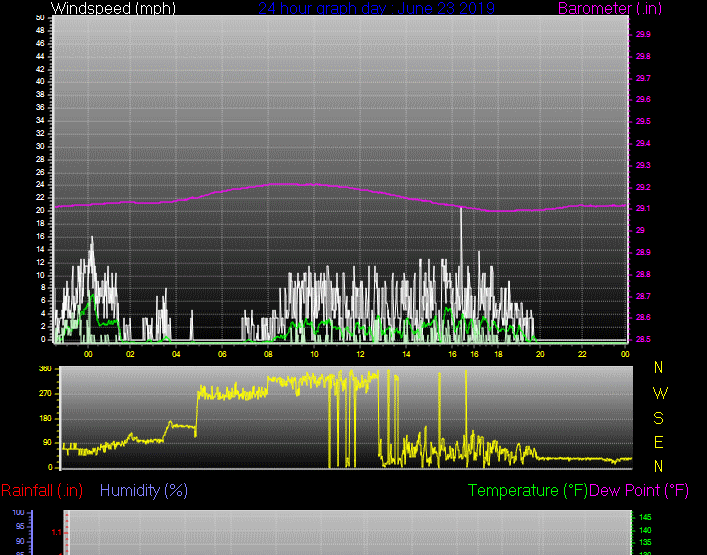707x555 pixels.
Task: Click the 32 value on the windspeed axis
Action: pos(40,133)
